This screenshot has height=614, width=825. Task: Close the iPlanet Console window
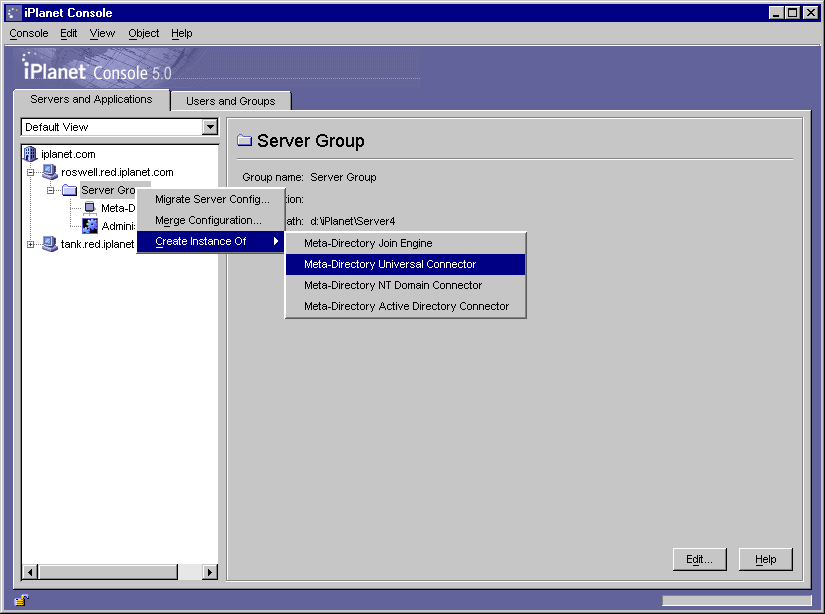click(x=811, y=13)
